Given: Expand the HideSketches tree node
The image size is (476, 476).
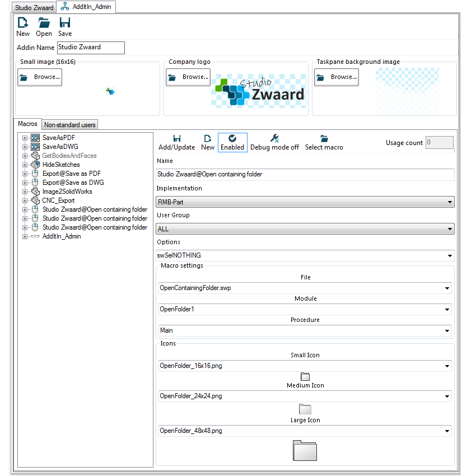Looking at the screenshot, I should pyautogui.click(x=25, y=165).
